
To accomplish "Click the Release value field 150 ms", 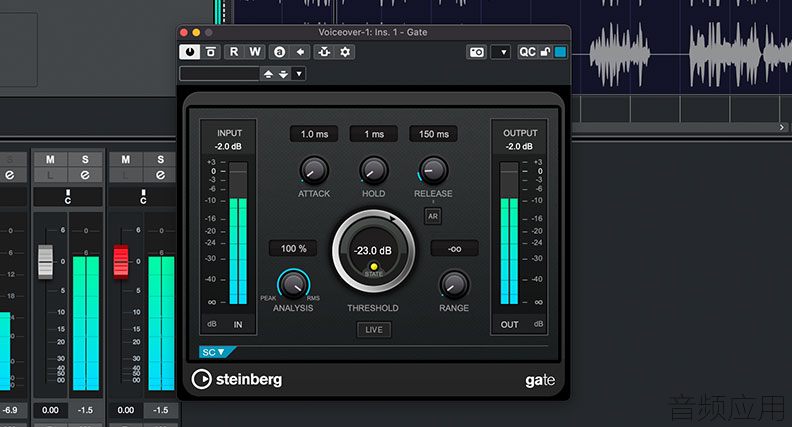I will pos(433,134).
